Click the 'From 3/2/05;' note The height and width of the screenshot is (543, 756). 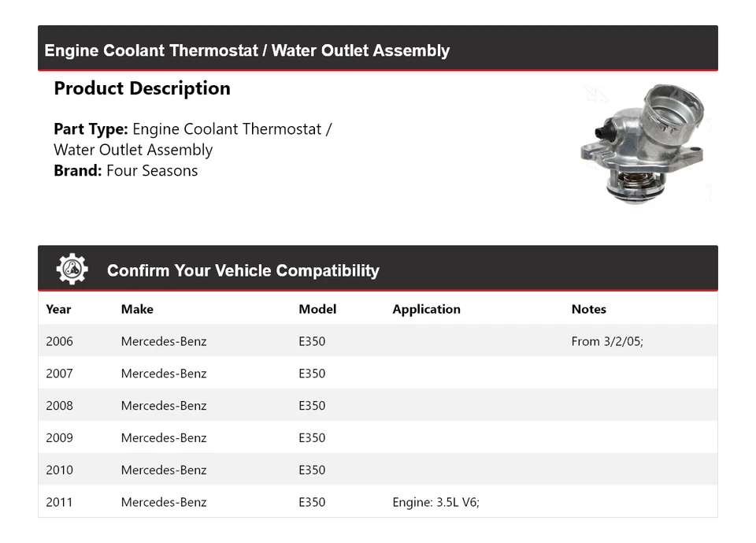pos(607,341)
